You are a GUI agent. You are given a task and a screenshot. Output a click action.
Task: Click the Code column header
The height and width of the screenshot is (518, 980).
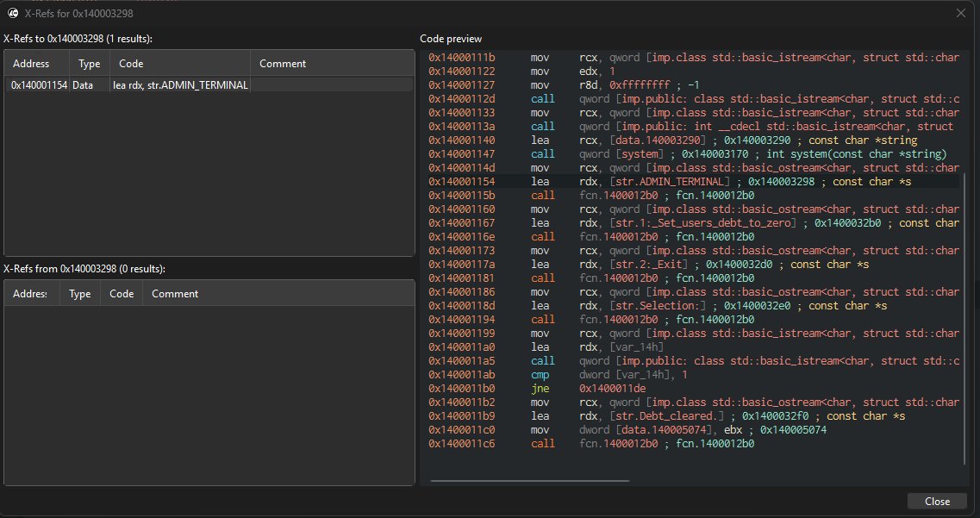click(x=131, y=63)
